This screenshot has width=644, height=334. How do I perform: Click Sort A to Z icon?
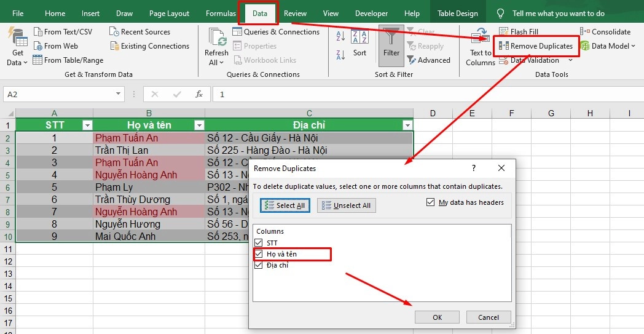[340, 37]
